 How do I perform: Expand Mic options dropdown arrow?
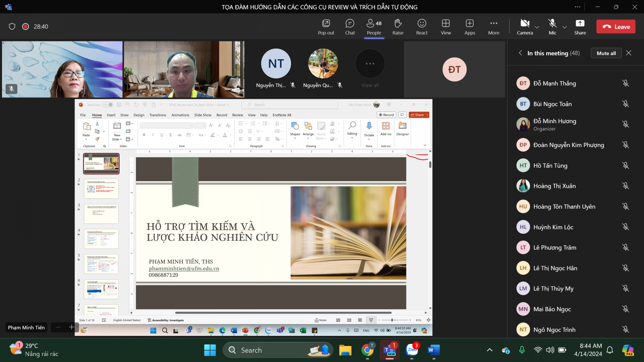pyautogui.click(x=564, y=27)
